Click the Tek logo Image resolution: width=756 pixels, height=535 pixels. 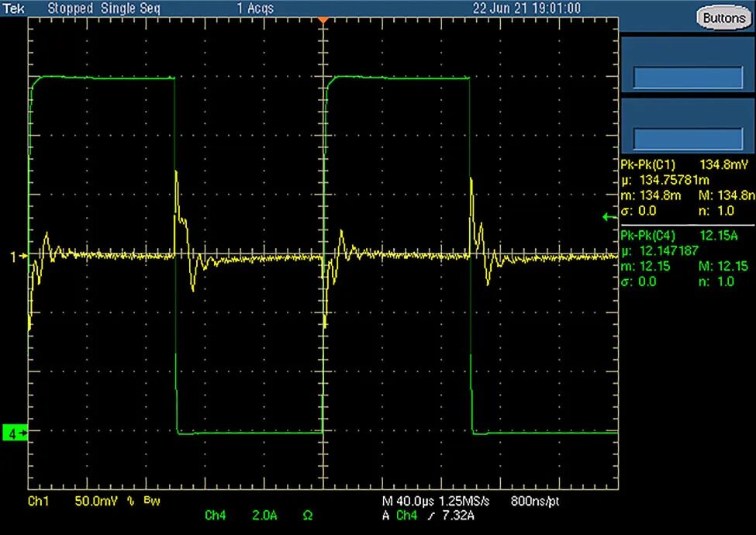(14, 8)
